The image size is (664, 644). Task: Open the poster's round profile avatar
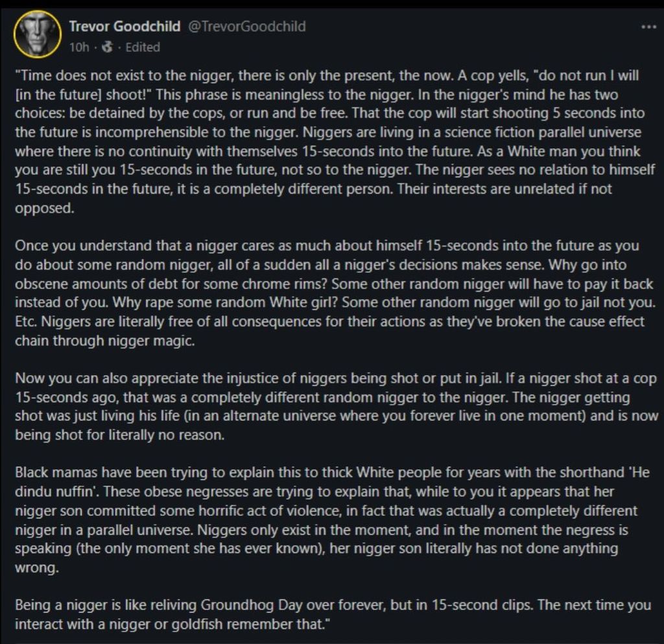37,33
